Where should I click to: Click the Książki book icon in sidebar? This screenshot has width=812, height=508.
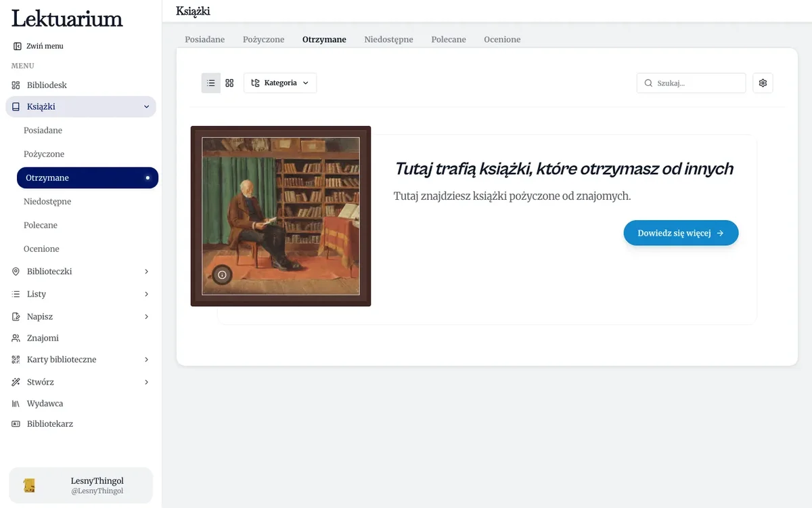tap(16, 106)
